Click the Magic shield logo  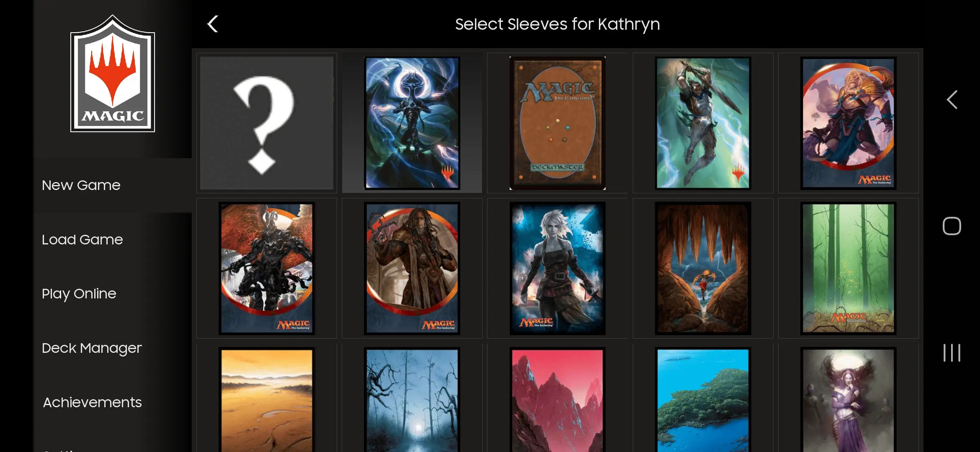(113, 74)
